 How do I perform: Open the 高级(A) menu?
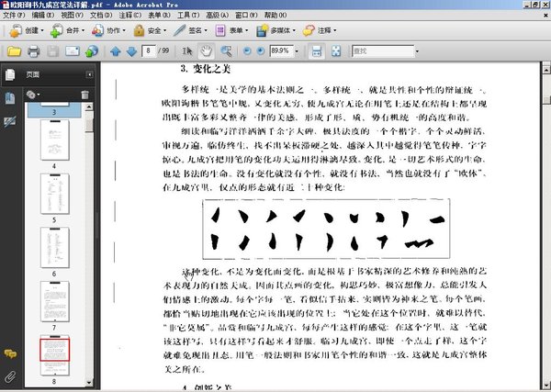coord(217,15)
